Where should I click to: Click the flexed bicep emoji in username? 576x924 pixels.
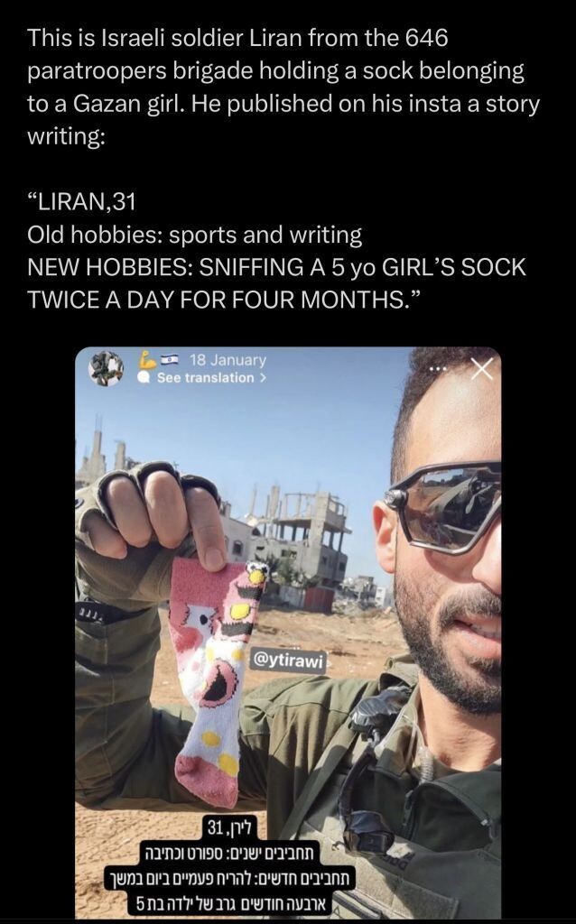coord(145,359)
